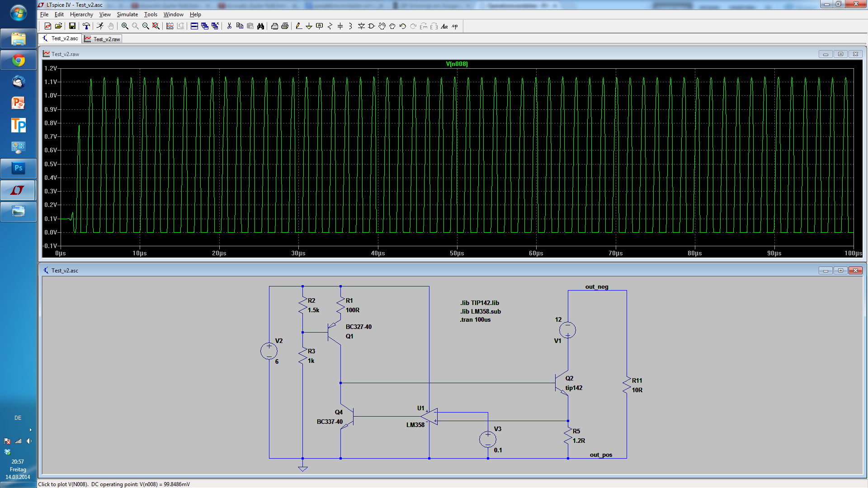Click the out_pos net label
The image size is (868, 488).
tap(601, 455)
